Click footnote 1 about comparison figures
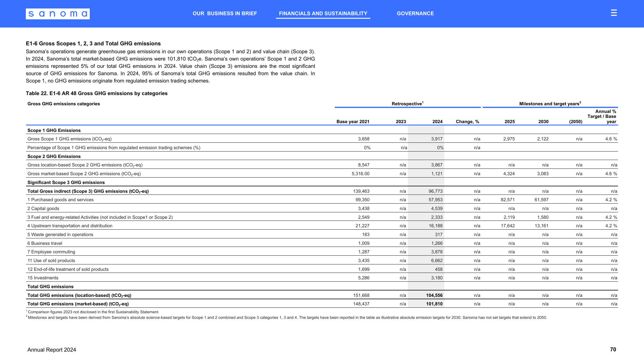 [x=93, y=312]
